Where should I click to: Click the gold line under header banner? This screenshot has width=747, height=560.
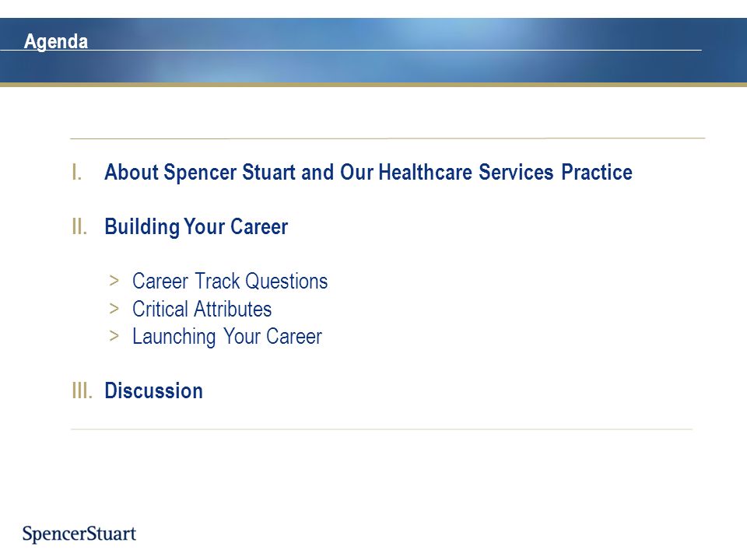[373, 85]
